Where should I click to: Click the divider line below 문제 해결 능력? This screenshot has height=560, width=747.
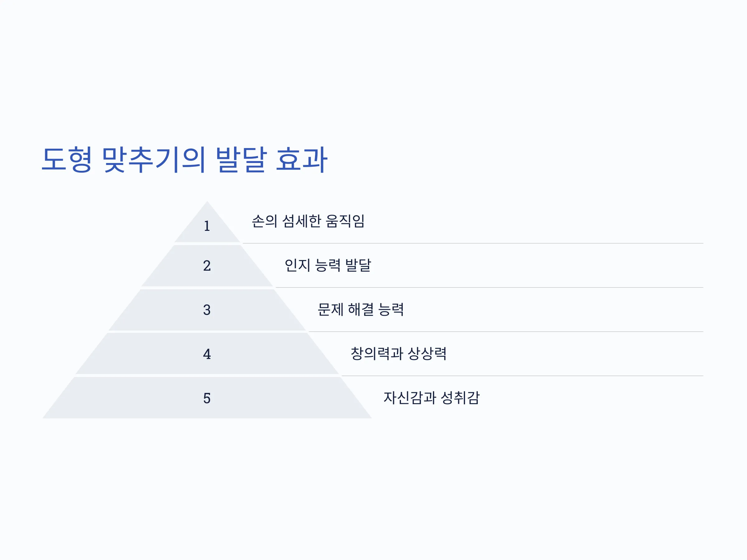pyautogui.click(x=506, y=332)
